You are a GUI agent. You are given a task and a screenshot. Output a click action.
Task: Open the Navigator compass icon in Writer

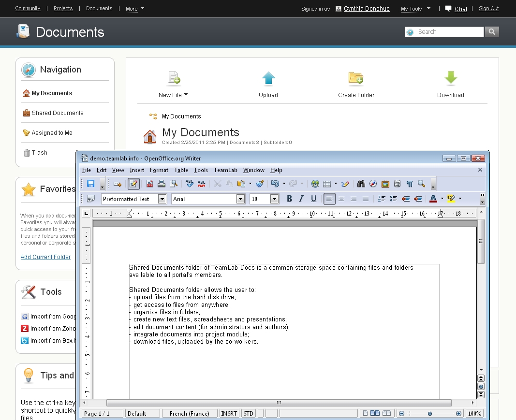coord(373,184)
